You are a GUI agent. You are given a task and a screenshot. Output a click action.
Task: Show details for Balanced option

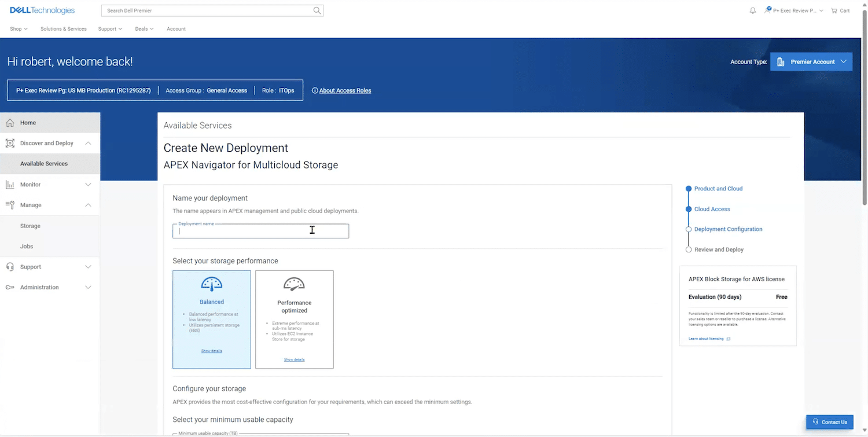(212, 351)
